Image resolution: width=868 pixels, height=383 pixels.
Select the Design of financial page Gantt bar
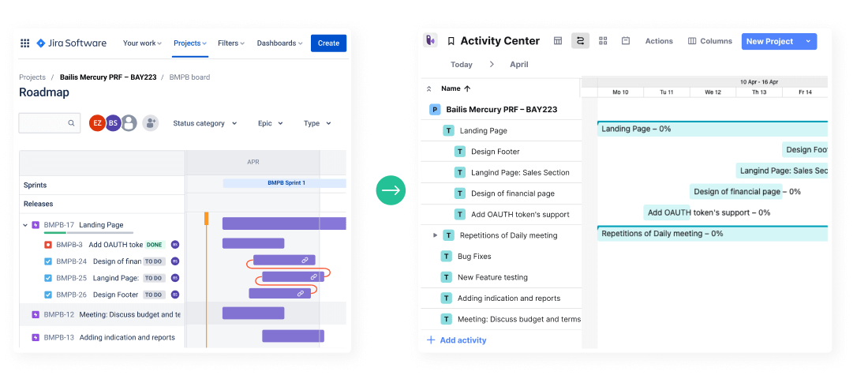[x=736, y=192]
